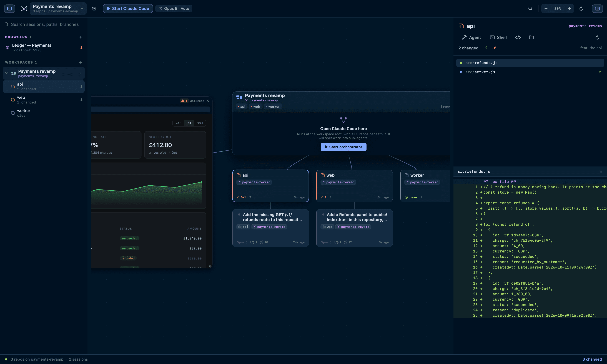Screen dimensions: 607x364
Task: Click the folder icon in api panel
Action: 531,37
